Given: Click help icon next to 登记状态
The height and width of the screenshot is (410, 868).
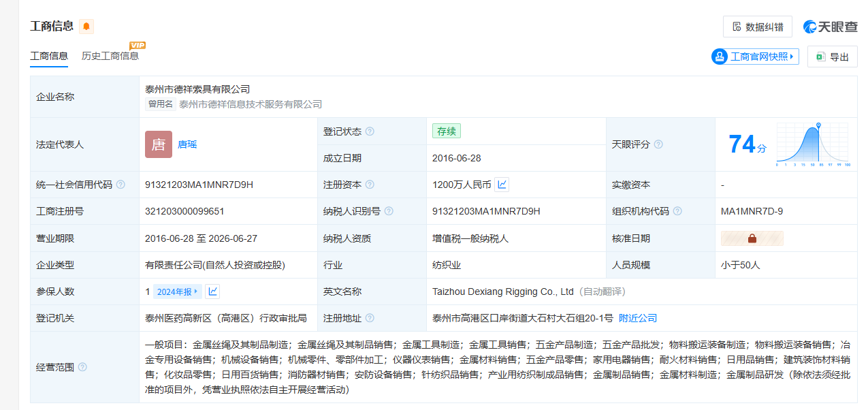Looking at the screenshot, I should (370, 131).
